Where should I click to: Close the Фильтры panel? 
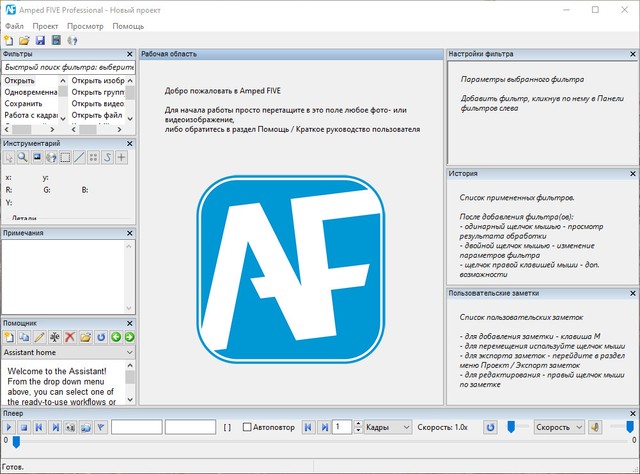pos(130,54)
